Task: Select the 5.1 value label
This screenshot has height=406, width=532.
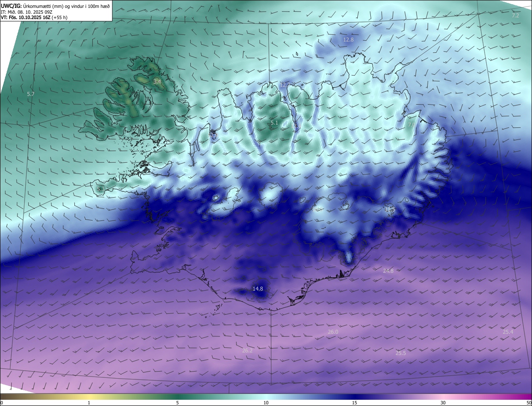Action: coord(274,123)
